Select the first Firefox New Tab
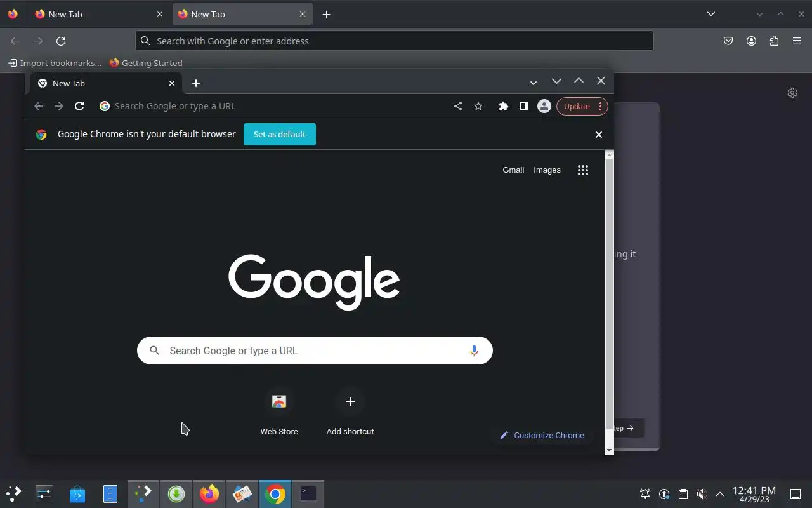812x508 pixels. 98,14
